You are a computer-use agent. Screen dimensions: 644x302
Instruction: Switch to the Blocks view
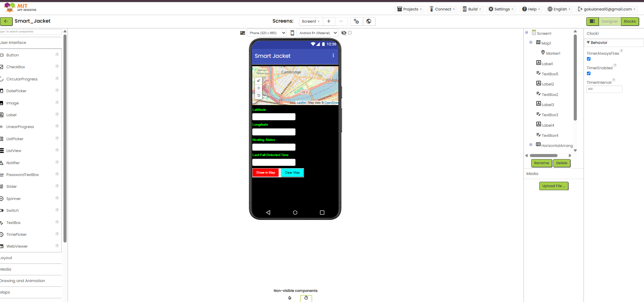pyautogui.click(x=629, y=21)
